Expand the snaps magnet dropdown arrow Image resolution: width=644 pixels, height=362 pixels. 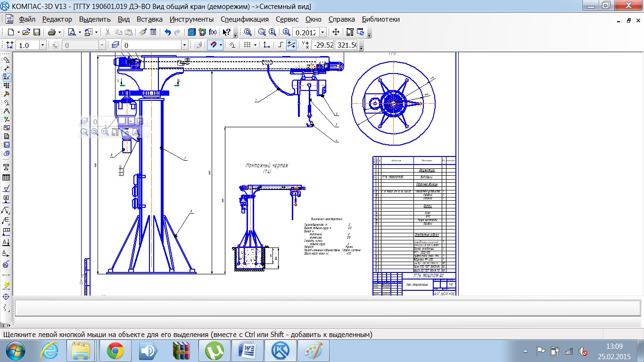coord(221,45)
